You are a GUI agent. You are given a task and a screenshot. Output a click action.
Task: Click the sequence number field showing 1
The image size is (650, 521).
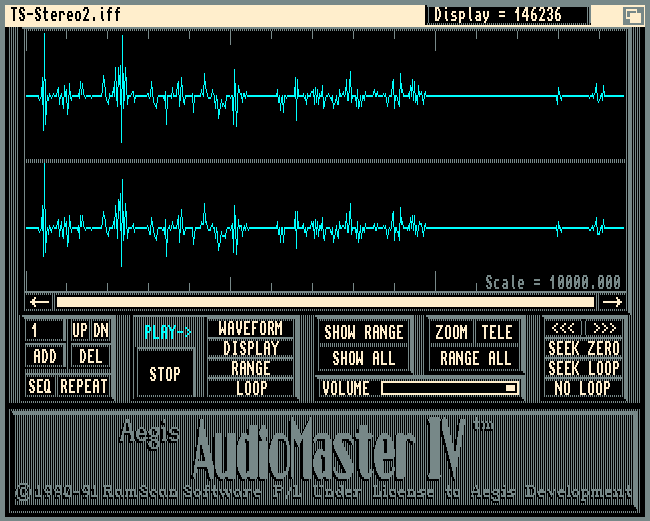tap(45, 331)
